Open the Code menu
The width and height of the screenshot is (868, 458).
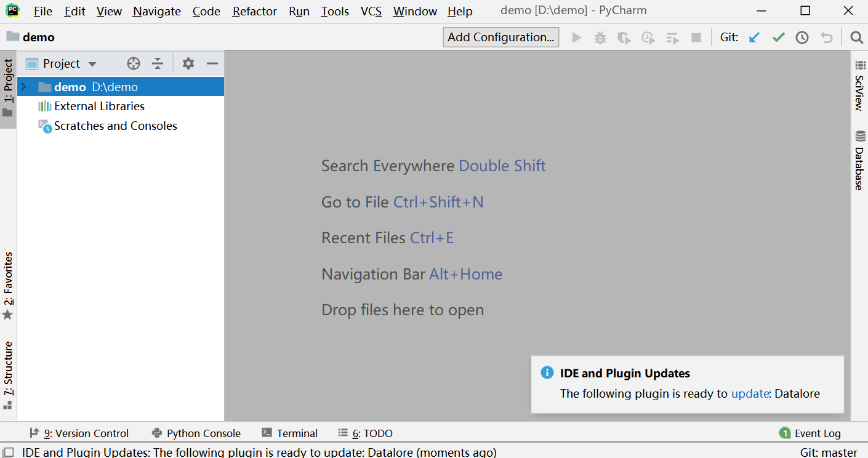tap(206, 11)
